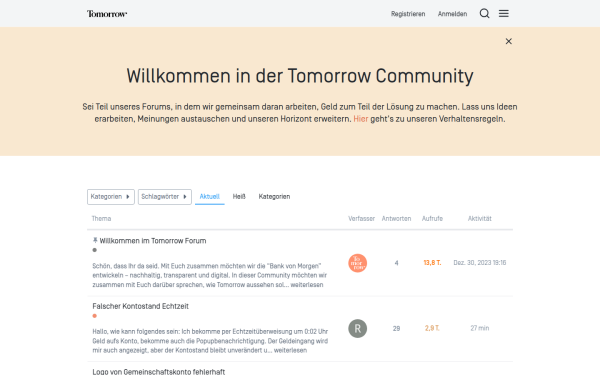Expand the Kategorien dropdown
Image resolution: width=600 pixels, height=375 pixels.
click(x=111, y=197)
